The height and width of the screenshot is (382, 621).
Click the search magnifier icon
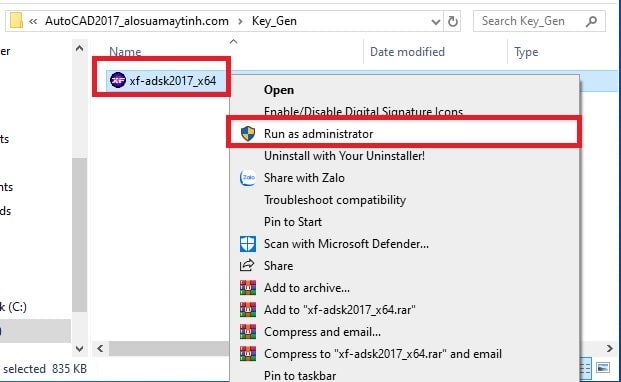coord(592,21)
